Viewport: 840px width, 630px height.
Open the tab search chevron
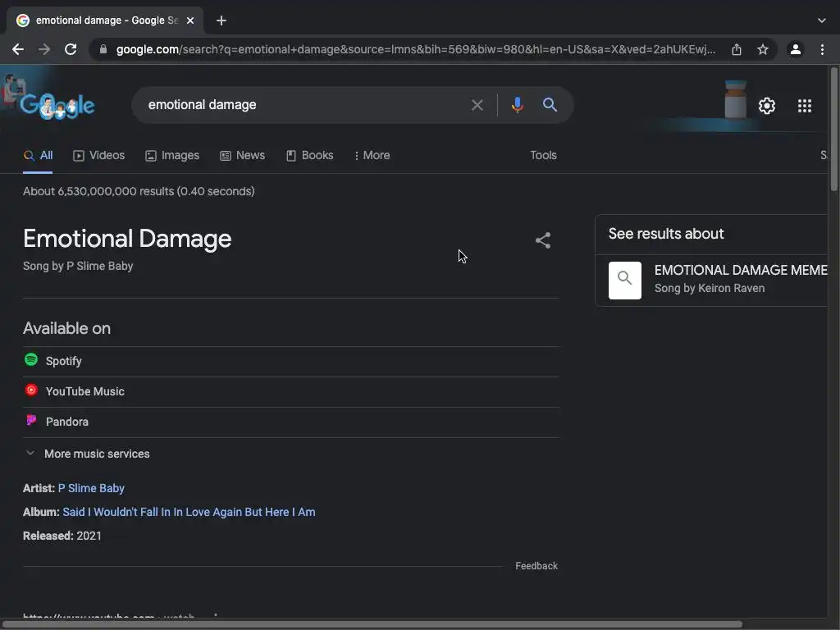pyautogui.click(x=822, y=21)
